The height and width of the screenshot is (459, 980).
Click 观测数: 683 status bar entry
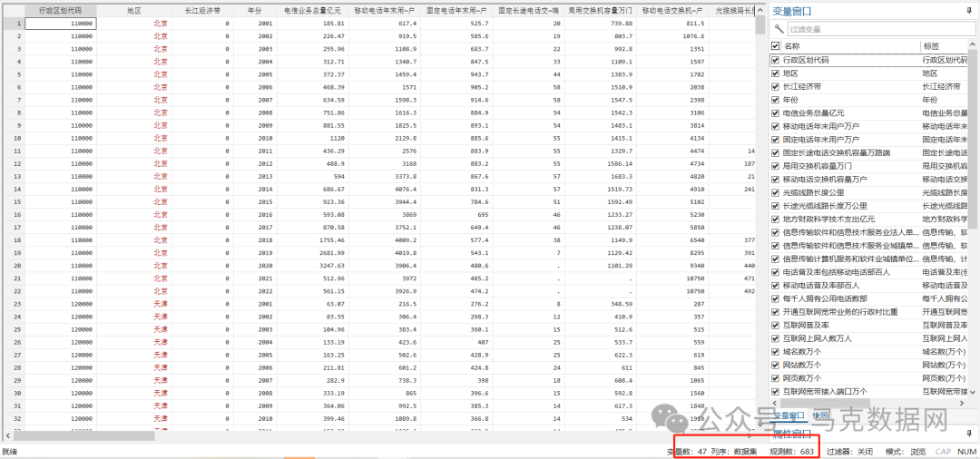(792, 451)
